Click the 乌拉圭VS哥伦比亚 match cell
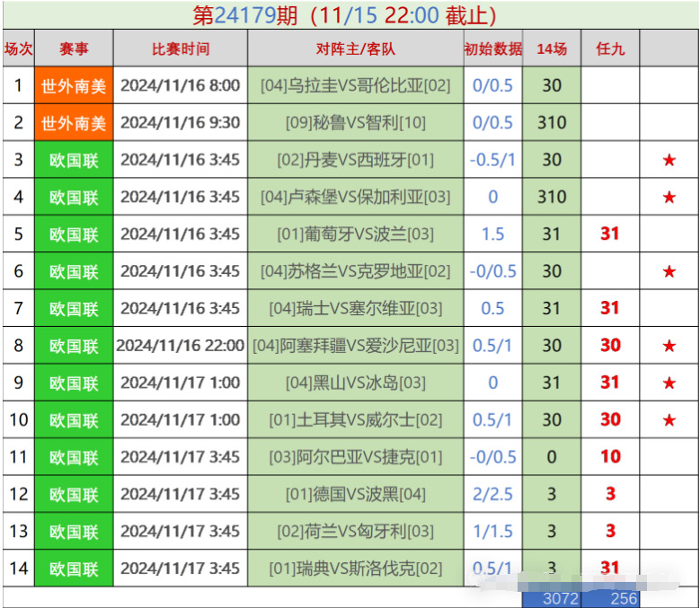Screen dimensions: 700x608 click(355, 86)
